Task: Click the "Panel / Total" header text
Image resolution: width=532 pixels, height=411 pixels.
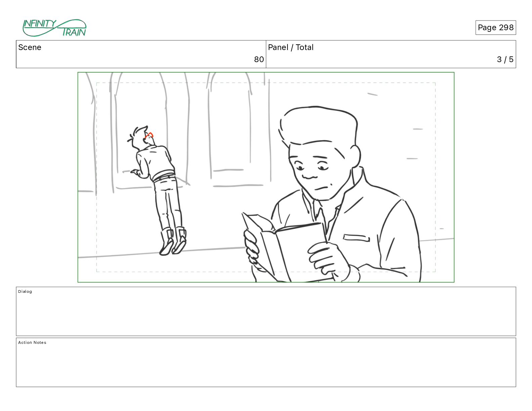Action: [x=291, y=47]
